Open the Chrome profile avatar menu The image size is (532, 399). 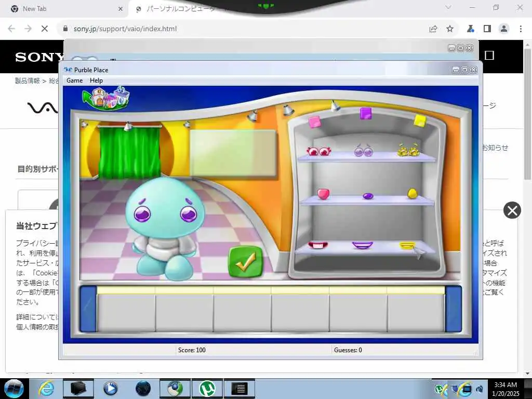pos(504,29)
